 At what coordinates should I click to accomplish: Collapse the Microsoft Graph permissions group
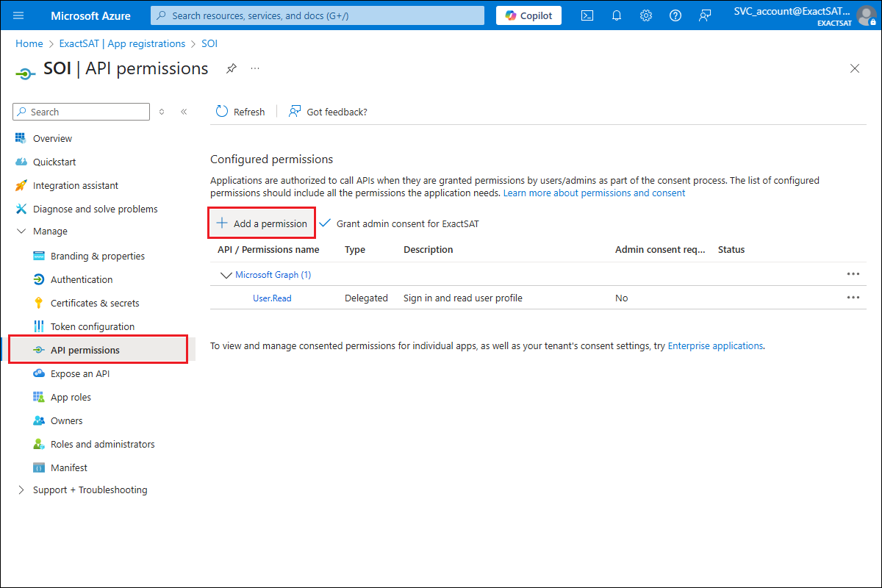[226, 275]
